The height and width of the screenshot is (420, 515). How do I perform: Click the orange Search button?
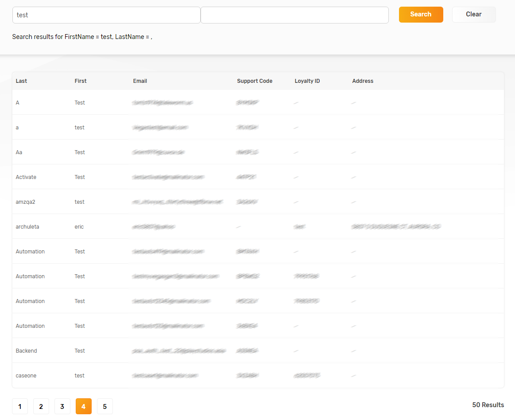pos(421,15)
